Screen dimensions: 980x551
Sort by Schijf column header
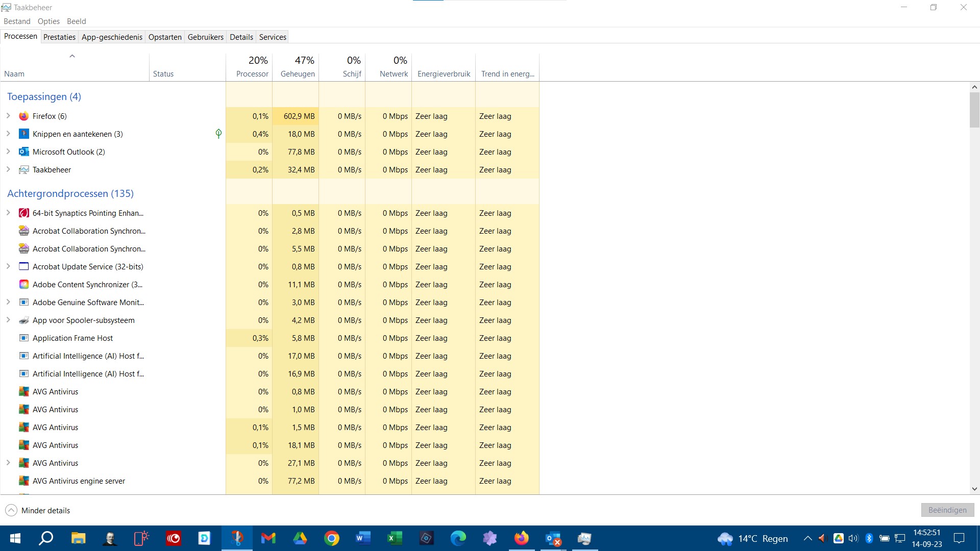(342, 67)
